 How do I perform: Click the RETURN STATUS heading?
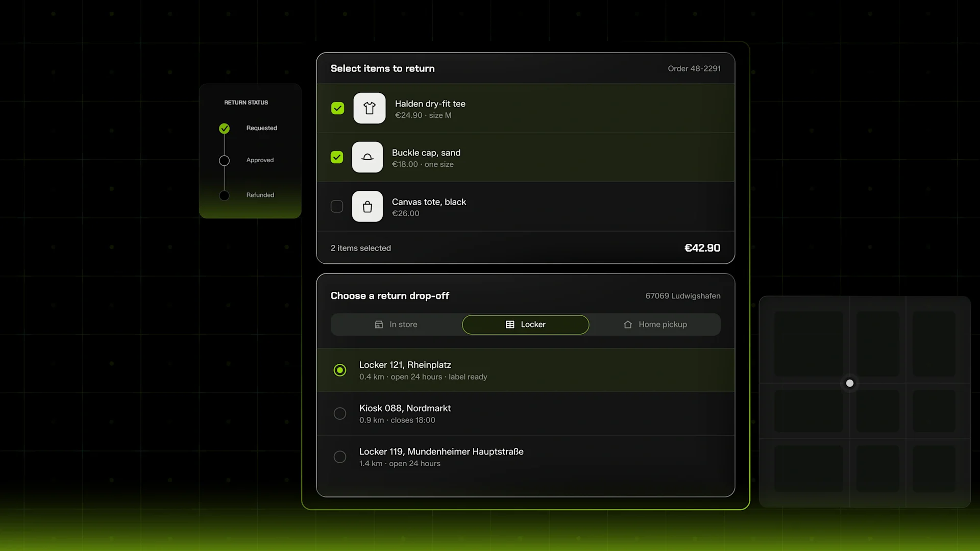pos(246,103)
